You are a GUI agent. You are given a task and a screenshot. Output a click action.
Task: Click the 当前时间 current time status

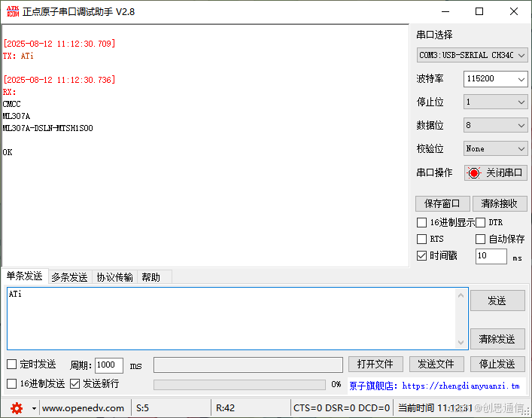pos(435,408)
